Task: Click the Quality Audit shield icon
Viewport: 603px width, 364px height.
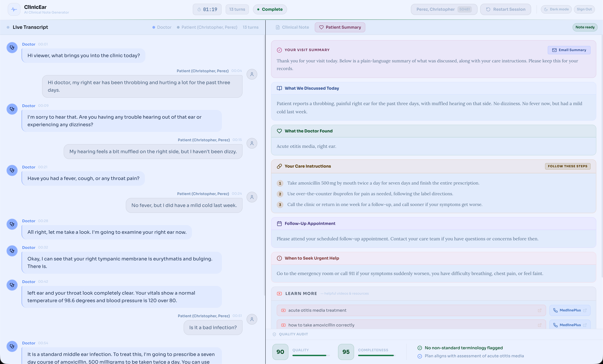Action: (274, 334)
